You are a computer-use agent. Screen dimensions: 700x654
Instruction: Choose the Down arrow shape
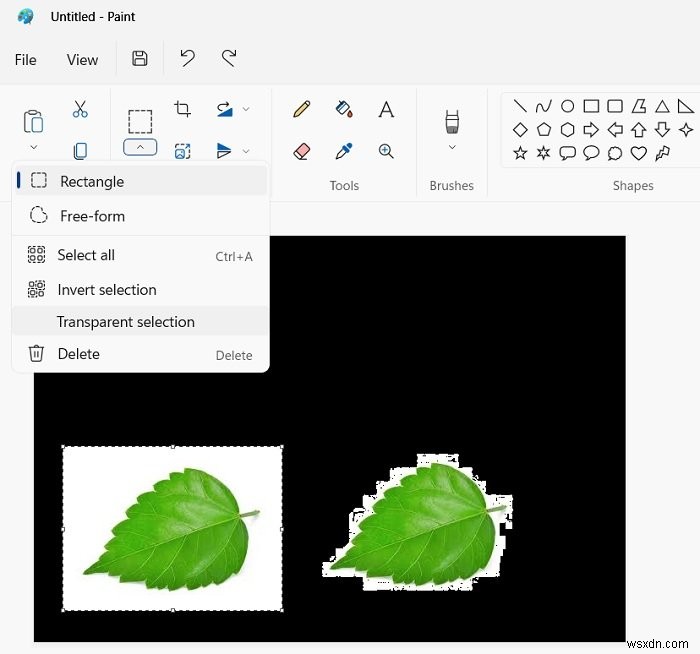pos(662,130)
